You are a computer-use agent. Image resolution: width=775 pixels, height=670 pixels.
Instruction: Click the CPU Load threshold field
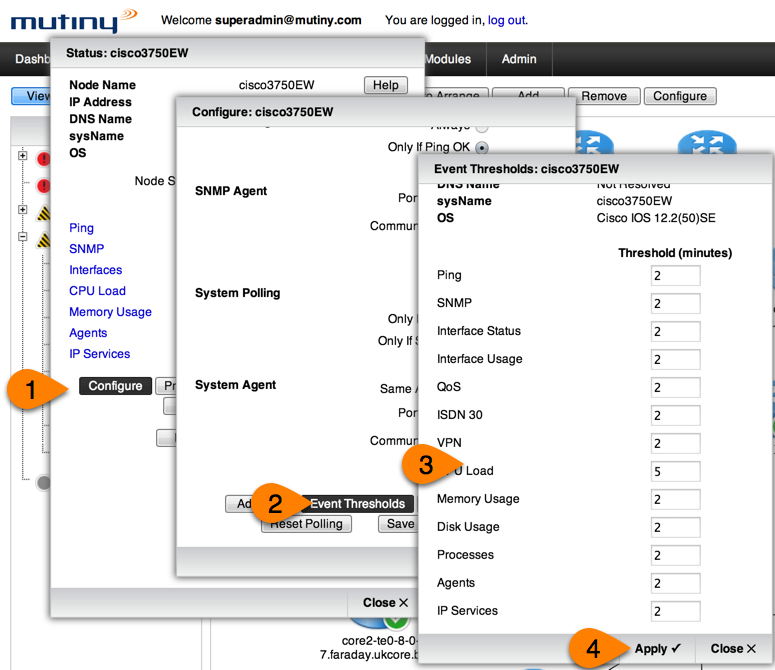coord(675,471)
